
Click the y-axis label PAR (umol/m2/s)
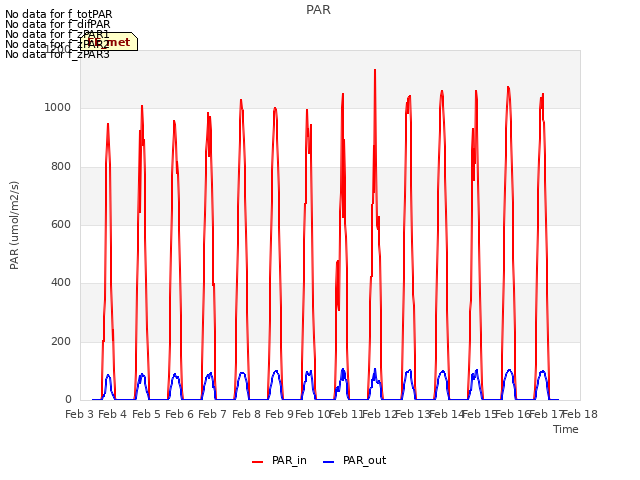pyautogui.click(x=14, y=225)
